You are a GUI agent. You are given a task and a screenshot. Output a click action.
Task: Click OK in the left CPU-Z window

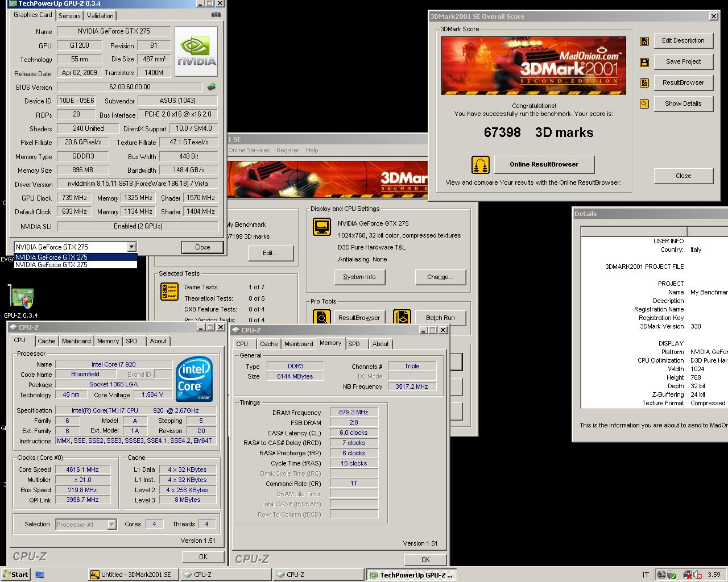203,557
